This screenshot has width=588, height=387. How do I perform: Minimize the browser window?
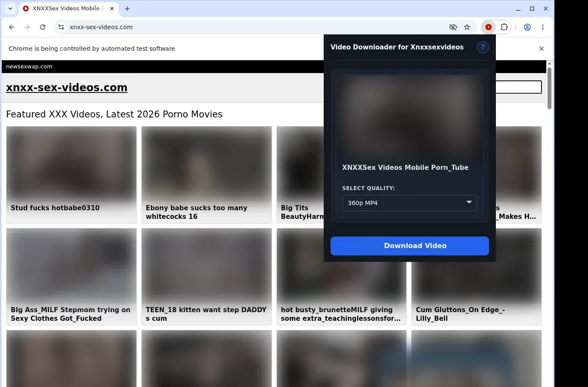tap(519, 9)
